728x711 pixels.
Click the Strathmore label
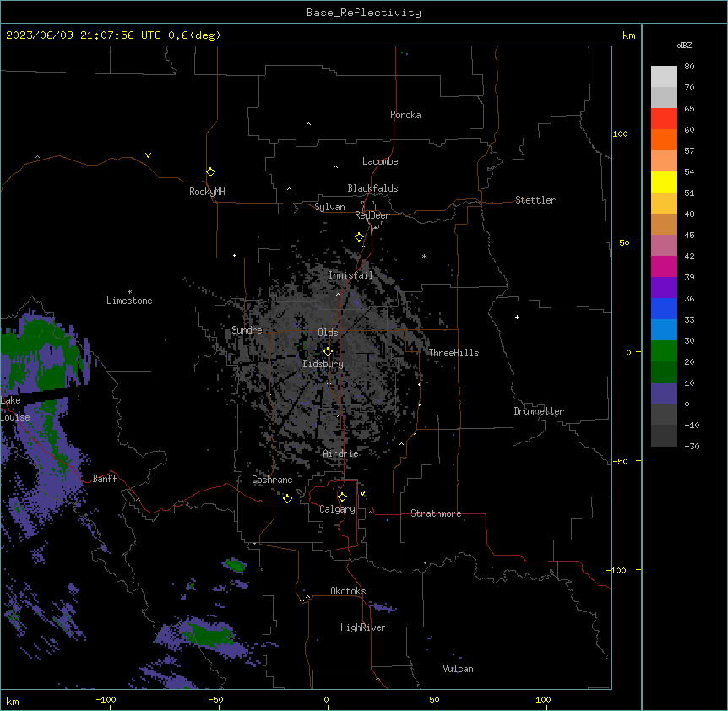[x=436, y=513]
